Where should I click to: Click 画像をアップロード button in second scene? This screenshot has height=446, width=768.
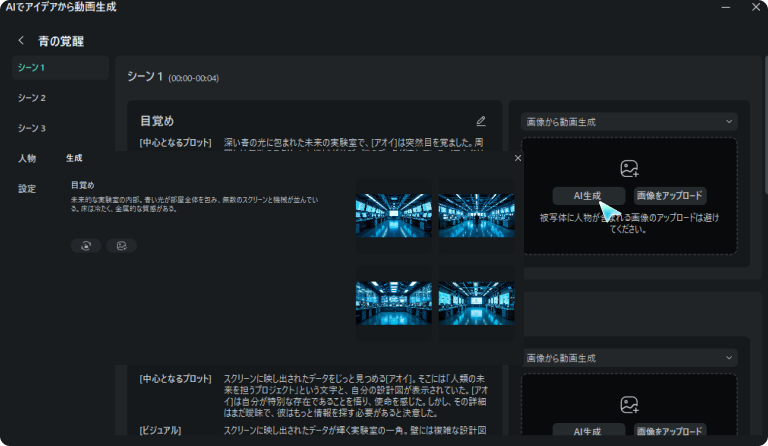tap(670, 430)
